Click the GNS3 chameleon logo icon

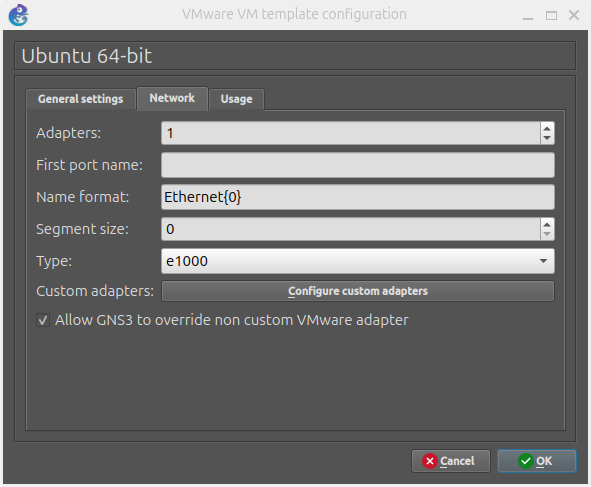pyautogui.click(x=18, y=15)
